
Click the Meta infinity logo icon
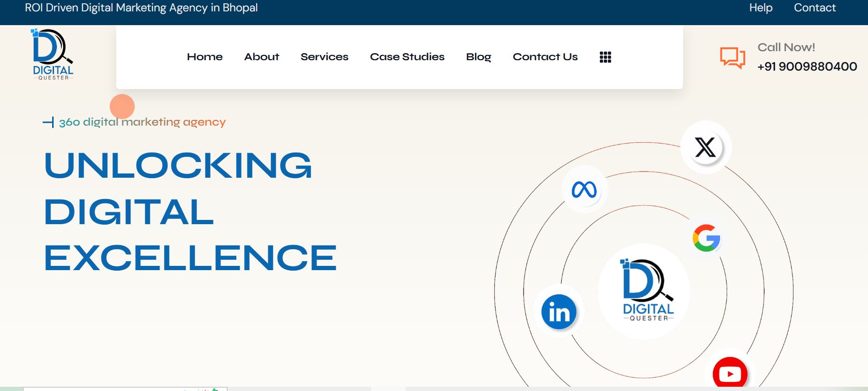click(x=584, y=190)
